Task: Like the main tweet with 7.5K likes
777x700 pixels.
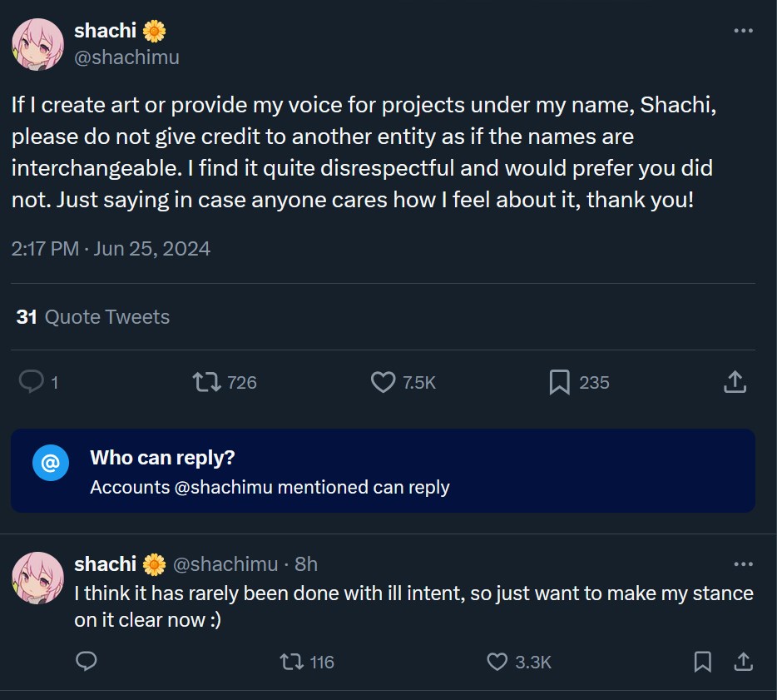Action: click(383, 382)
